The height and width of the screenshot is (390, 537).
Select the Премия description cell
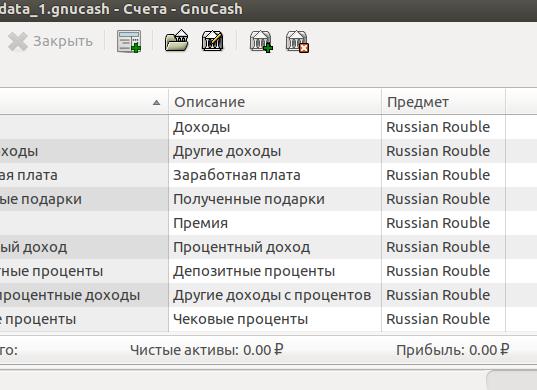pyautogui.click(x=275, y=223)
